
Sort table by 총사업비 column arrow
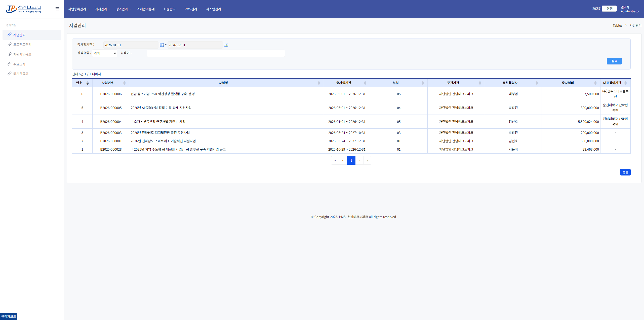click(595, 83)
